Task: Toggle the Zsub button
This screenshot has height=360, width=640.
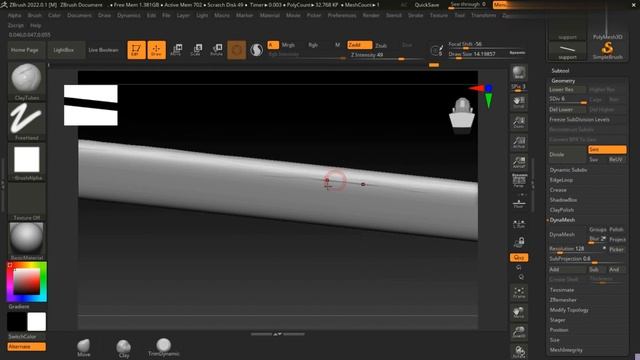Action: (x=381, y=45)
